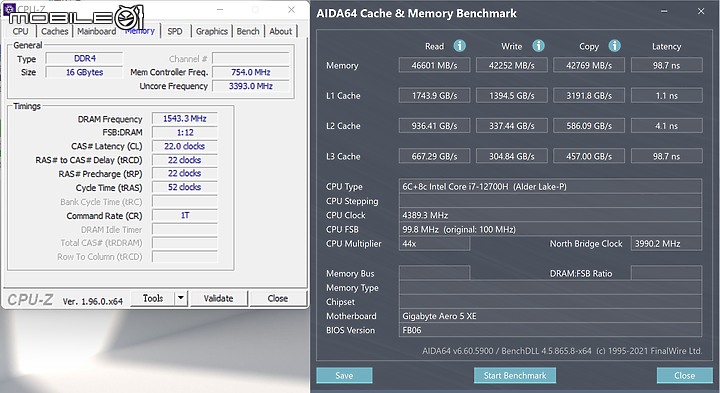Click the Write info icon in AIDA64

click(x=538, y=46)
